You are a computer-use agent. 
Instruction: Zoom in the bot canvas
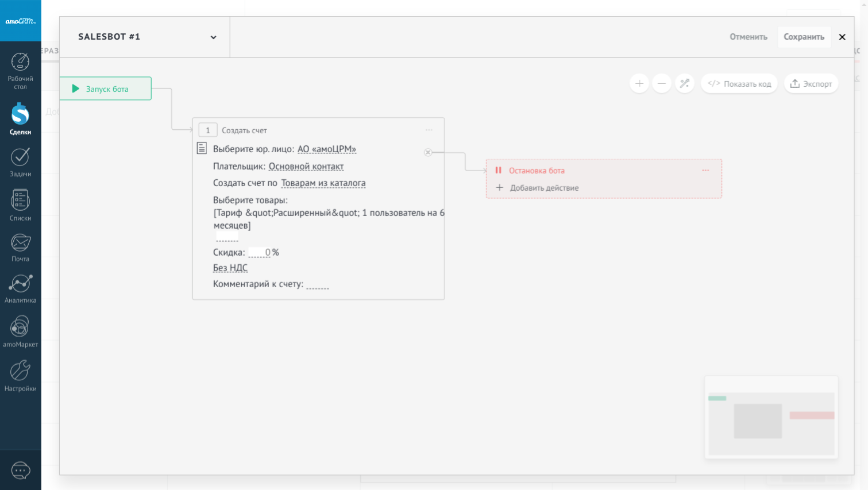point(639,84)
